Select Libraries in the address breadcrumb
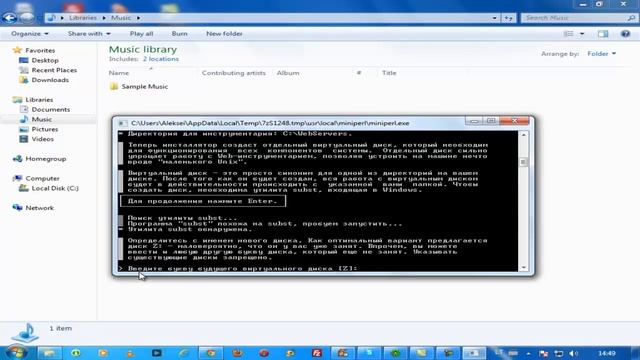The image size is (640, 360). [83, 18]
